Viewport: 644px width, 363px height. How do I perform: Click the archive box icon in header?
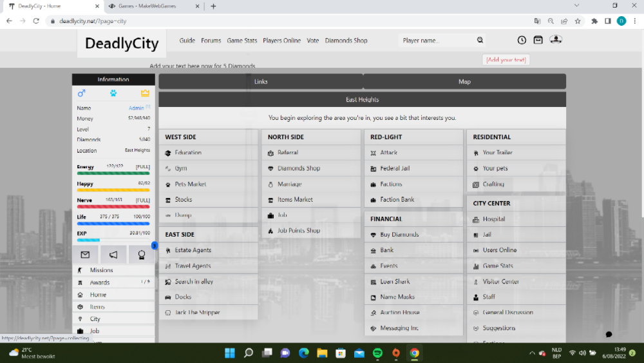pos(538,40)
